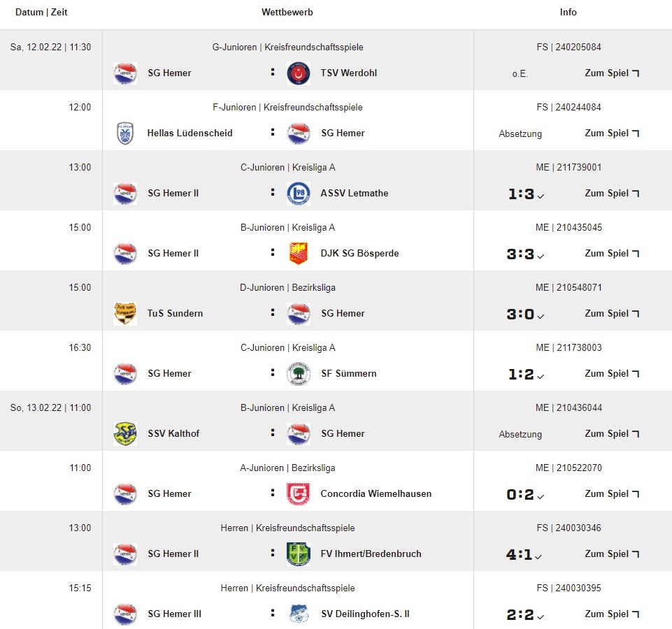Viewport: 672px width, 629px height.
Task: Click the DJK SG Bösperde crest
Action: pos(299,254)
